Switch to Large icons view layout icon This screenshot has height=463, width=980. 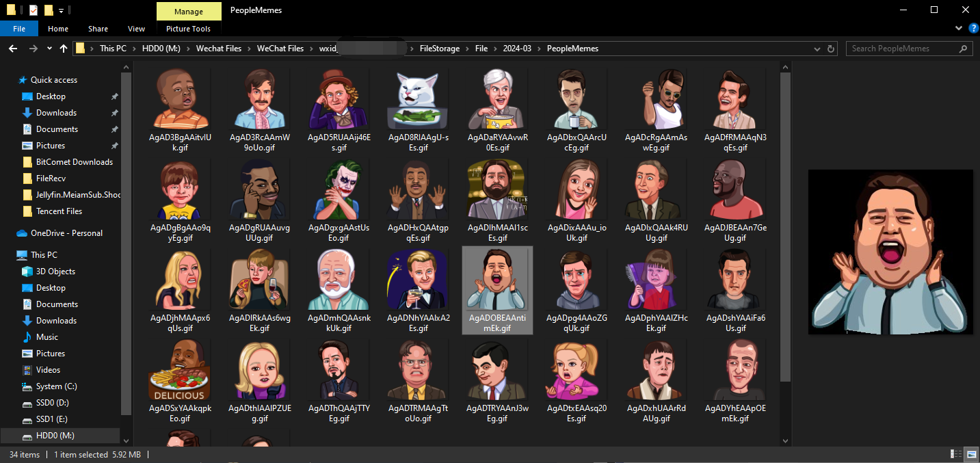click(x=971, y=454)
